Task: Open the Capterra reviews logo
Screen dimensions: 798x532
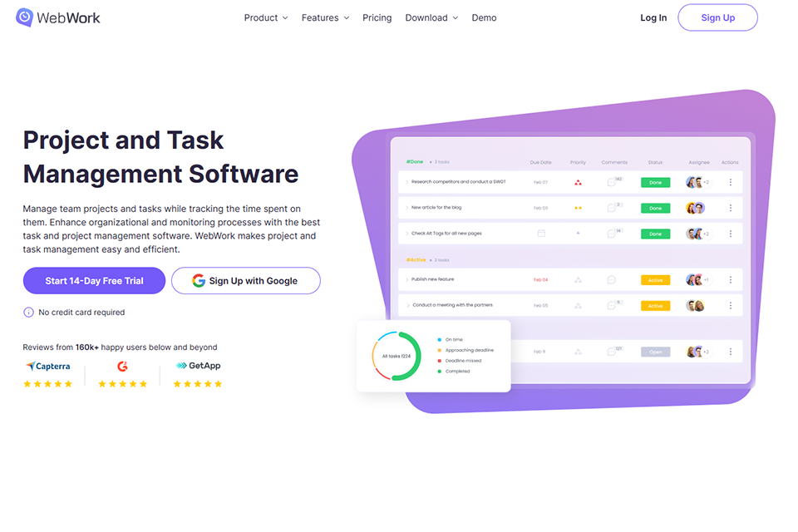Action: 48,366
